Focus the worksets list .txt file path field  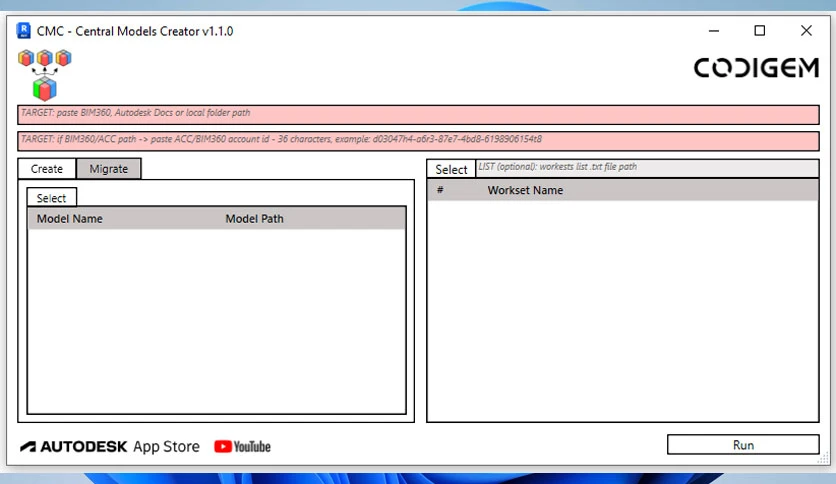[x=647, y=168]
